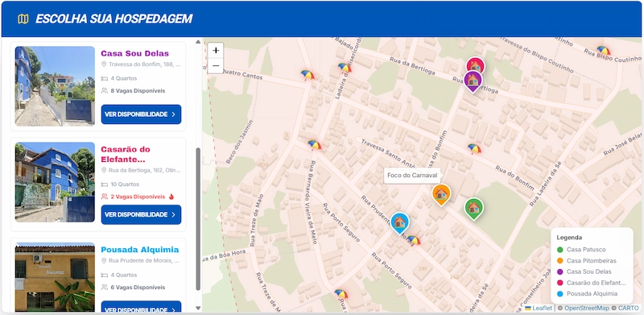Screen dimensions: 644x315
Task: Click the 10 Quartos text
Action: click(125, 184)
